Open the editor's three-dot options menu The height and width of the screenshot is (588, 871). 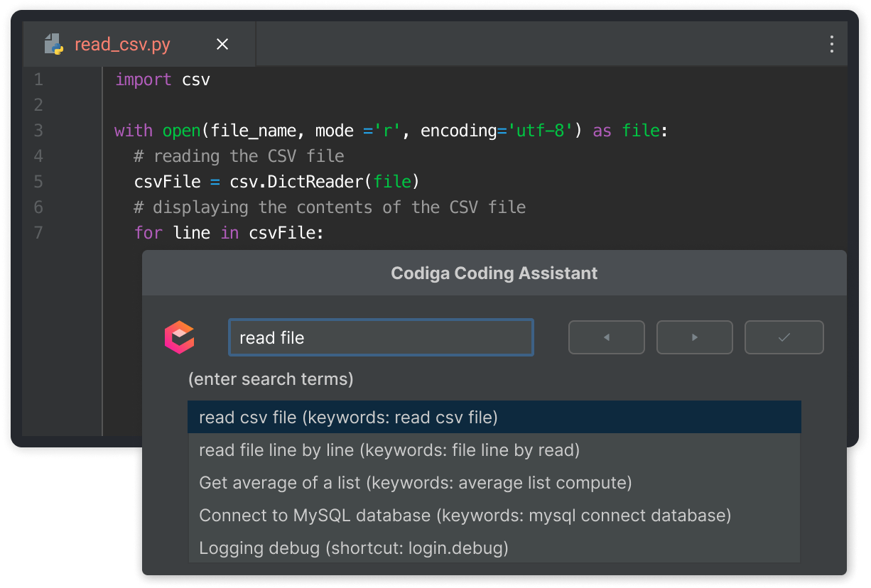[831, 44]
